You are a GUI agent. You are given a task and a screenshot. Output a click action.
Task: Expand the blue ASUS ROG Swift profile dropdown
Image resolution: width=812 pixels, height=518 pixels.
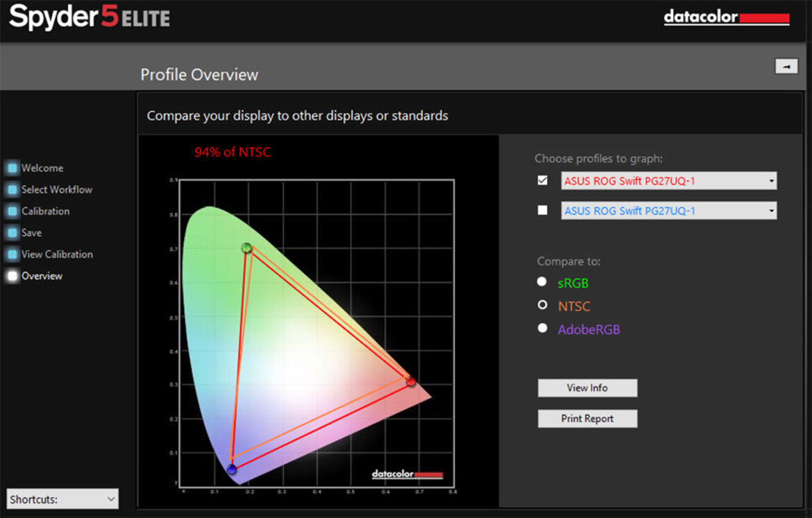click(668, 211)
